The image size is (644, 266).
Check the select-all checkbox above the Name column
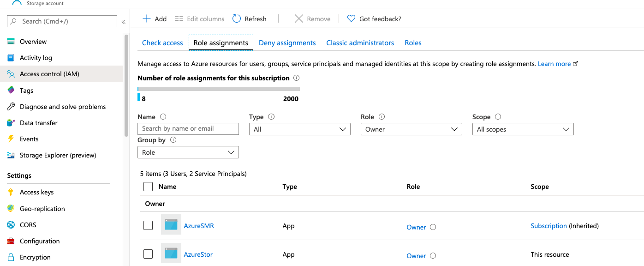[148, 186]
